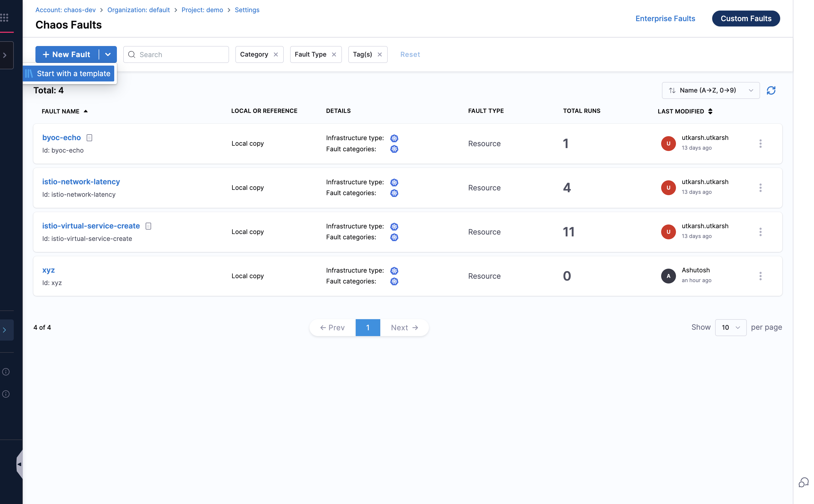The width and height of the screenshot is (814, 504).
Task: Click document icon next to istio-virtual-service-create
Action: pyautogui.click(x=148, y=226)
